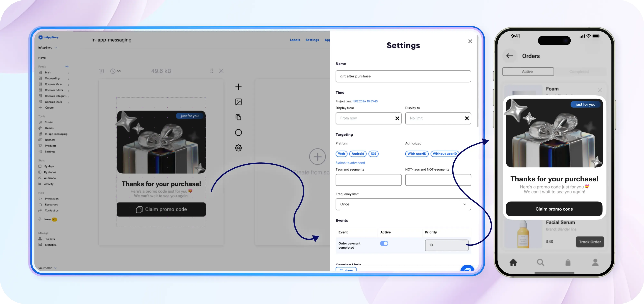Screen dimensions: 644x304
Task: Tap the phone profile icon
Action: 595,262
